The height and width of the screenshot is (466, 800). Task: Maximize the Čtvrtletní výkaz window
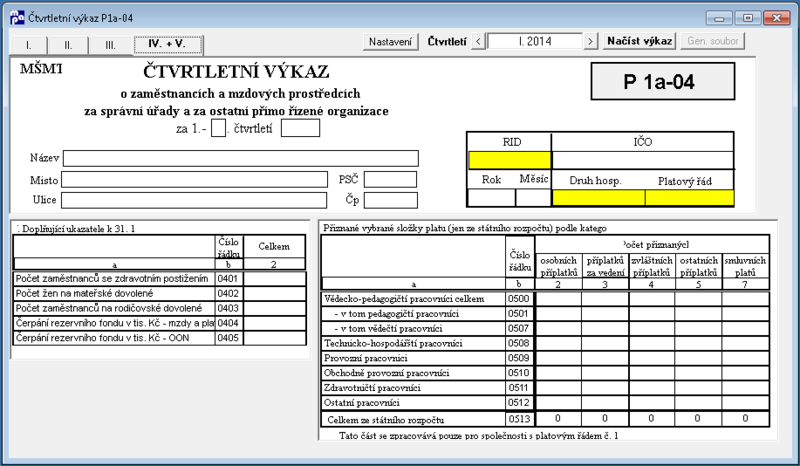tap(748, 18)
